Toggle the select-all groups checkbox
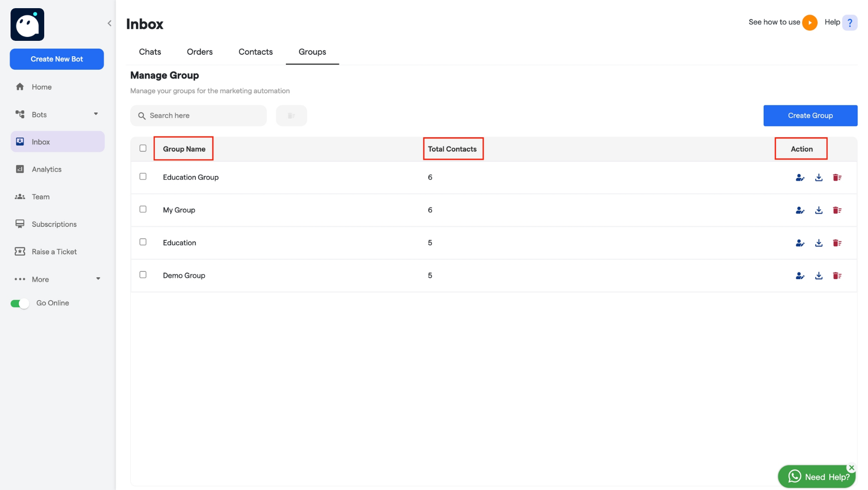Image resolution: width=868 pixels, height=490 pixels. (x=143, y=148)
